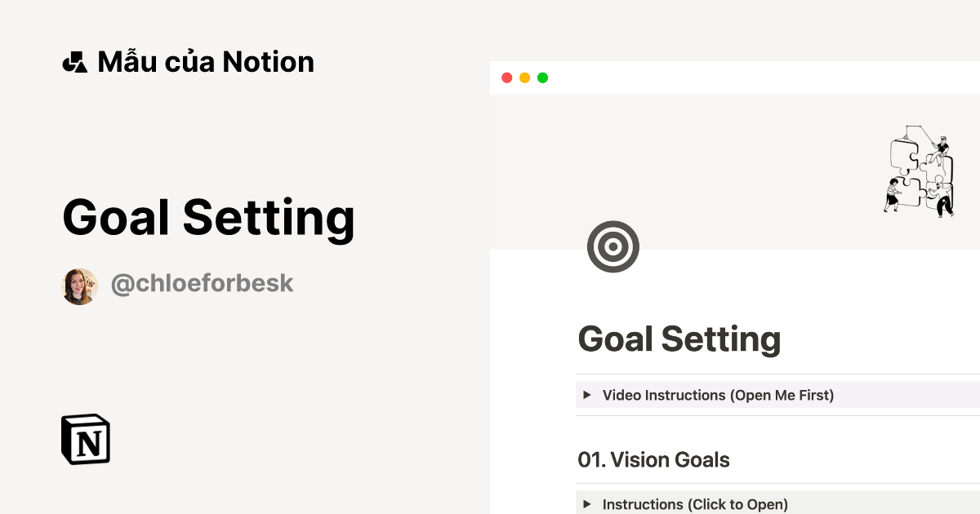Click the green traffic light dot
The height and width of the screenshot is (514, 980).
click(x=543, y=78)
